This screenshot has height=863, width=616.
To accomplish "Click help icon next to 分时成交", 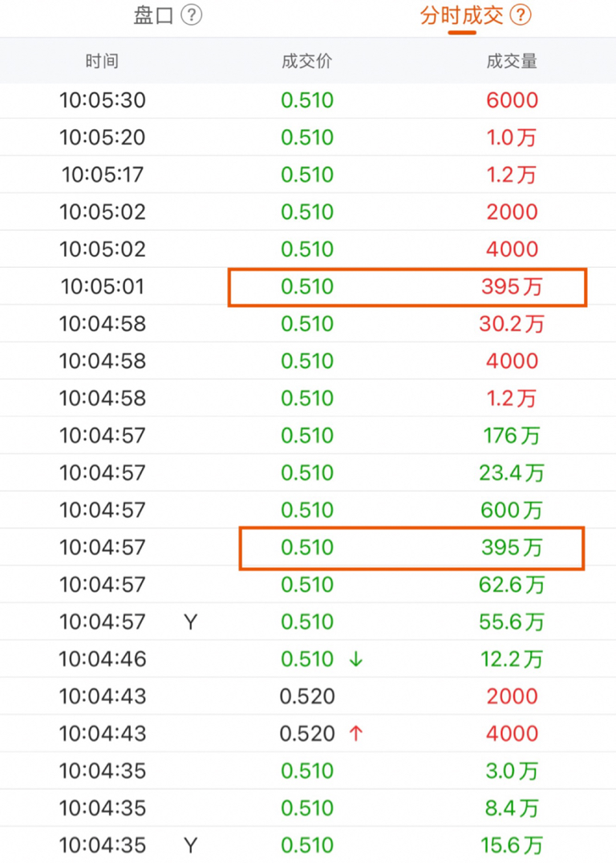I will tap(521, 15).
